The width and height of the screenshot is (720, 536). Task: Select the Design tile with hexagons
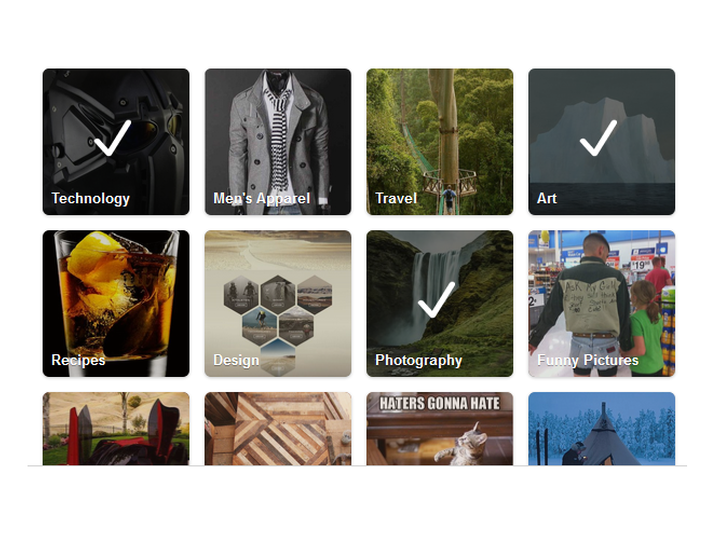click(x=278, y=304)
